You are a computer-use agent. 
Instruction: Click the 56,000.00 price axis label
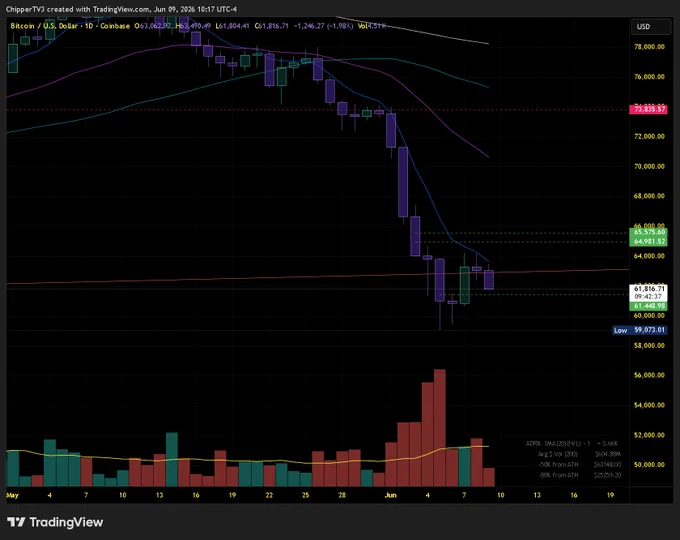tap(649, 375)
